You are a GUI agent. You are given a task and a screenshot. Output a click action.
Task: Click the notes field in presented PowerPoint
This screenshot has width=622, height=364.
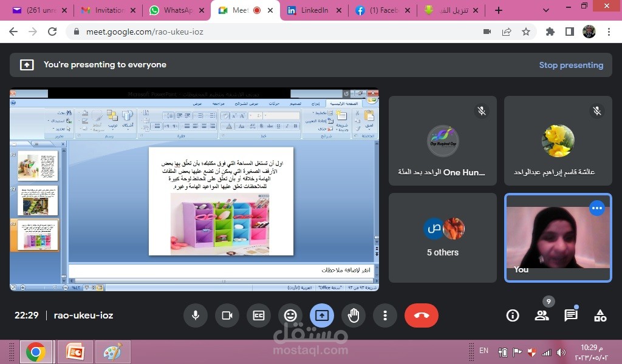pos(221,270)
